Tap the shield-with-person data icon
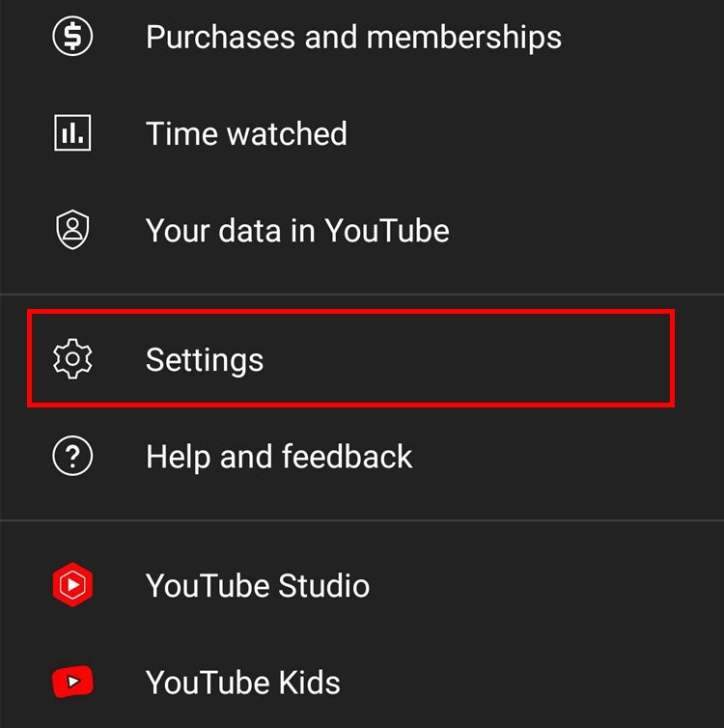 [72, 231]
